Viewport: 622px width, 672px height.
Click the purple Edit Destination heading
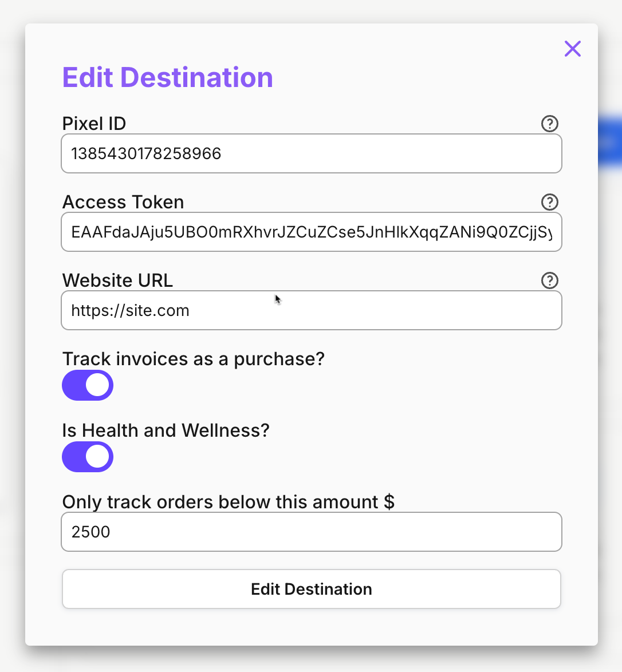click(x=168, y=78)
